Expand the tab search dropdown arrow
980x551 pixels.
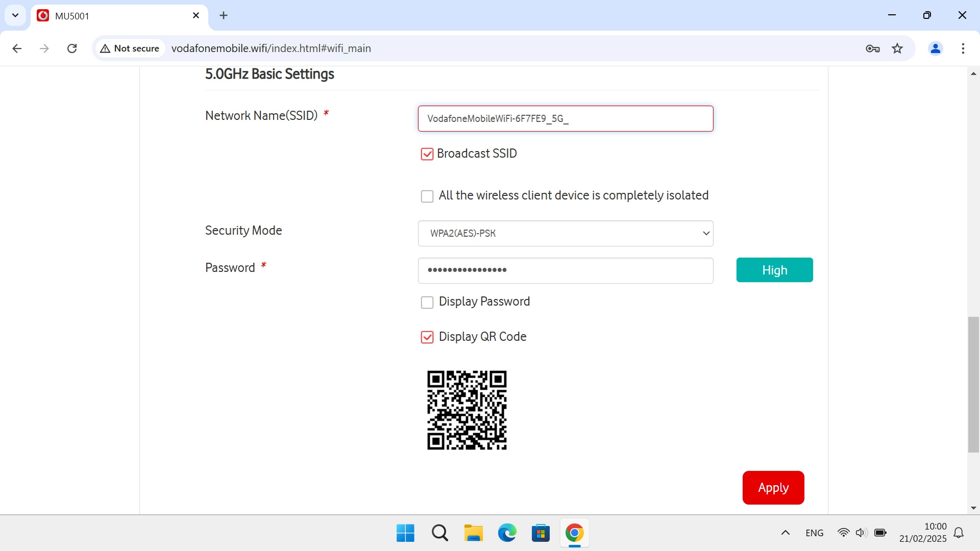pos(15,15)
